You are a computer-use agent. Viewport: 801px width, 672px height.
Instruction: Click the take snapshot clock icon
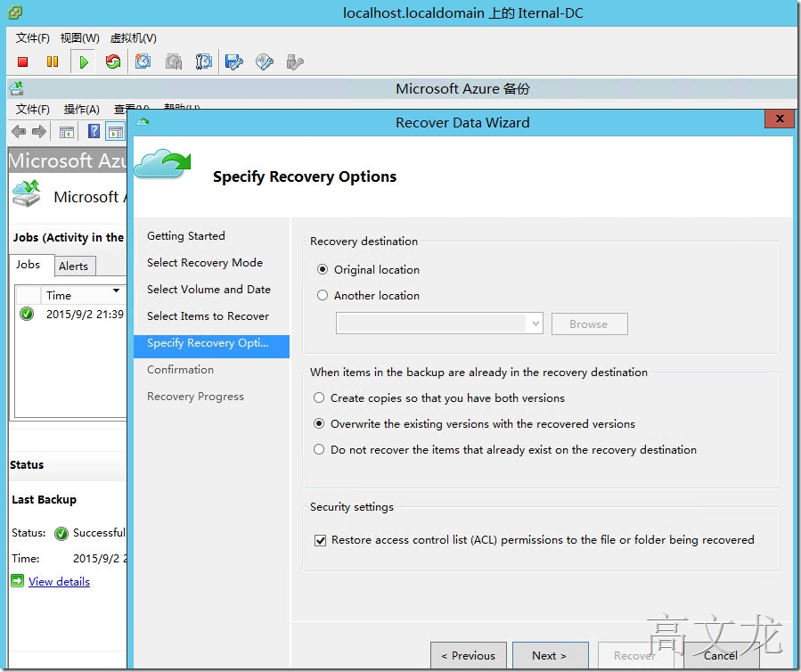[143, 61]
